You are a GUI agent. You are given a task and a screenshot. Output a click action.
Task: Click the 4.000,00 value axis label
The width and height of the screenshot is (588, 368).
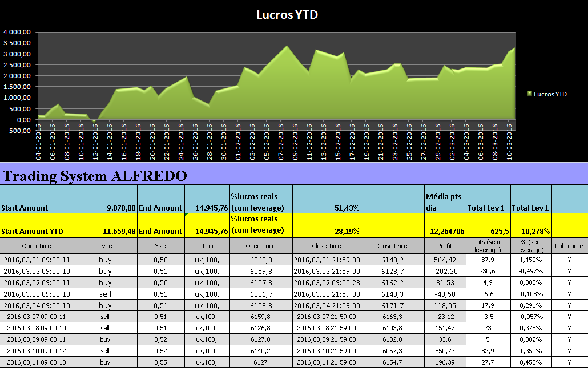pyautogui.click(x=17, y=32)
